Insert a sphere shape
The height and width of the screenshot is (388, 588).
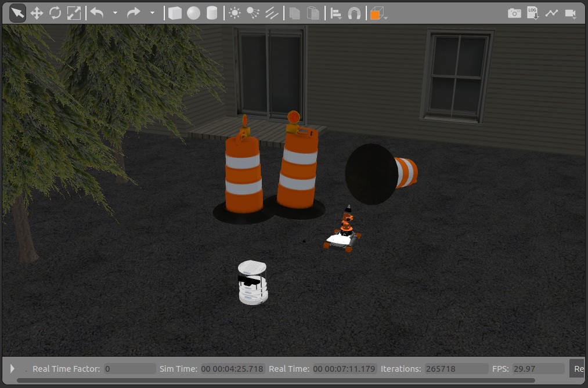point(193,13)
